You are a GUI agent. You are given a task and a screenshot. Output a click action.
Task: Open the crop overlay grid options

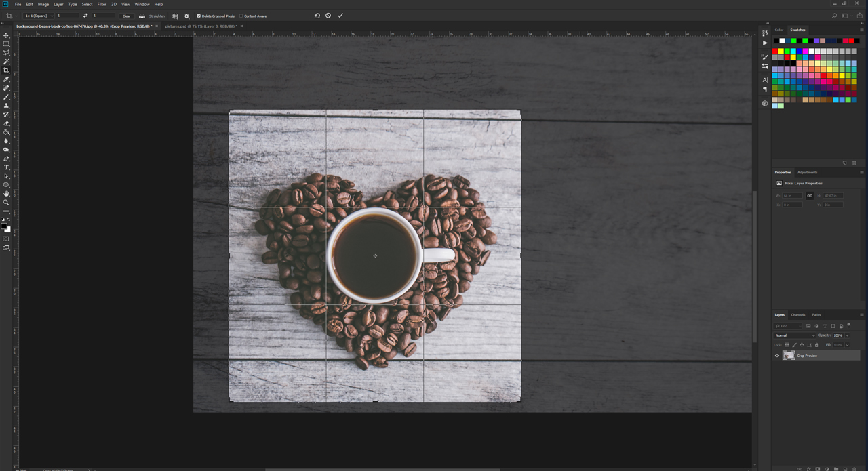coord(175,16)
